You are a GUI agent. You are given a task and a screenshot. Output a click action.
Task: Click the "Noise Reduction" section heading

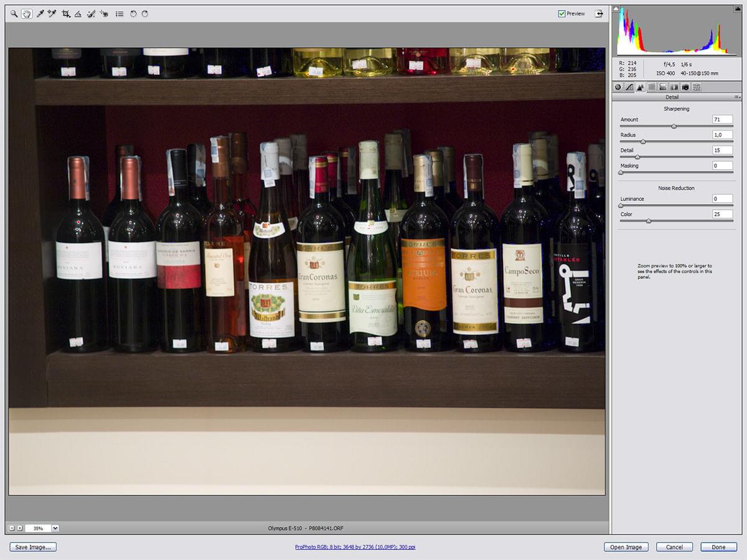[x=676, y=188]
